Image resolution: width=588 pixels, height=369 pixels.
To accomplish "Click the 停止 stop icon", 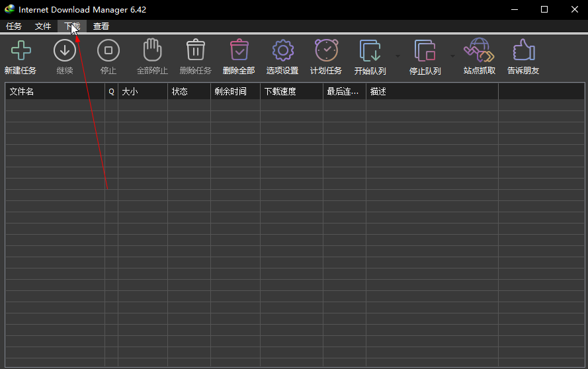I will tap(108, 50).
